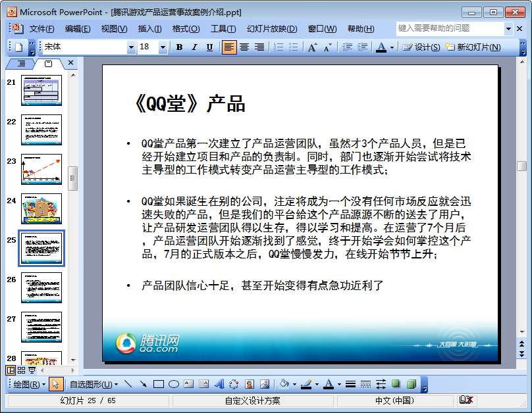Apply fill color with paint bucket
This screenshot has width=532, height=413.
pyautogui.click(x=284, y=384)
